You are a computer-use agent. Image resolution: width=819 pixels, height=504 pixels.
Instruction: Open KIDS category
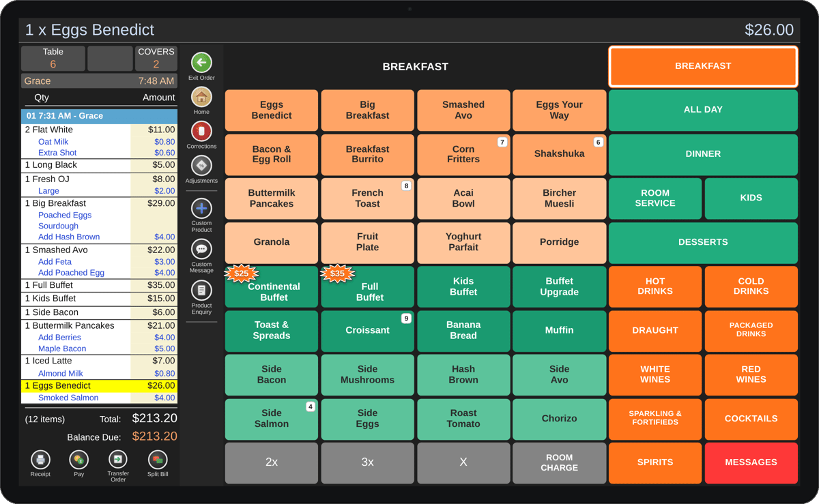pyautogui.click(x=751, y=198)
